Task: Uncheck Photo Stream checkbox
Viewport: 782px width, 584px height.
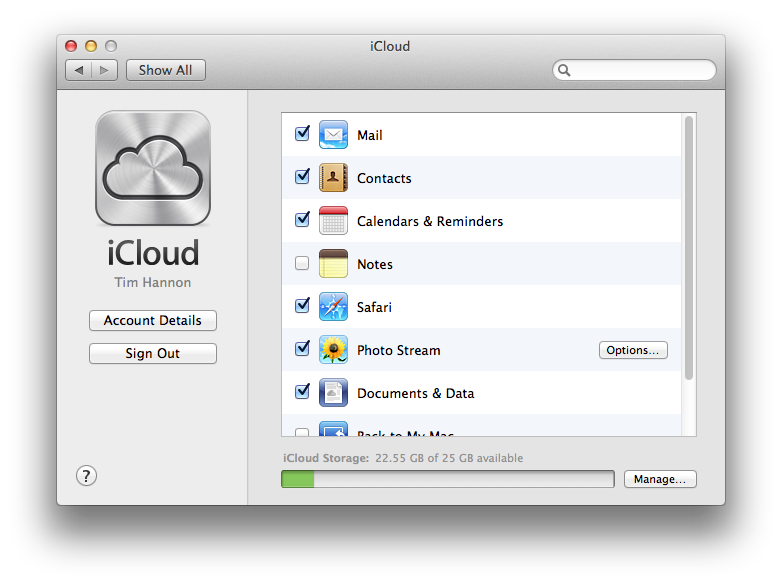Action: tap(302, 348)
